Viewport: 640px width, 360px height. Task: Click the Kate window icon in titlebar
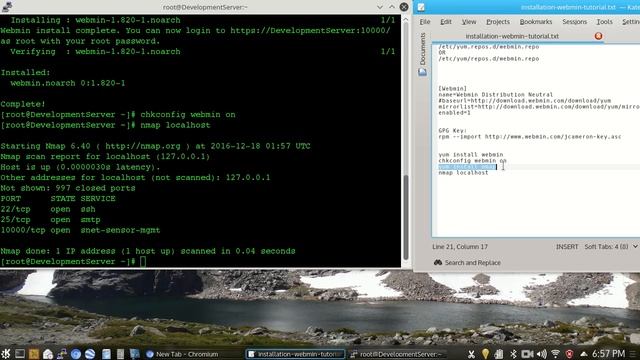tap(421, 7)
